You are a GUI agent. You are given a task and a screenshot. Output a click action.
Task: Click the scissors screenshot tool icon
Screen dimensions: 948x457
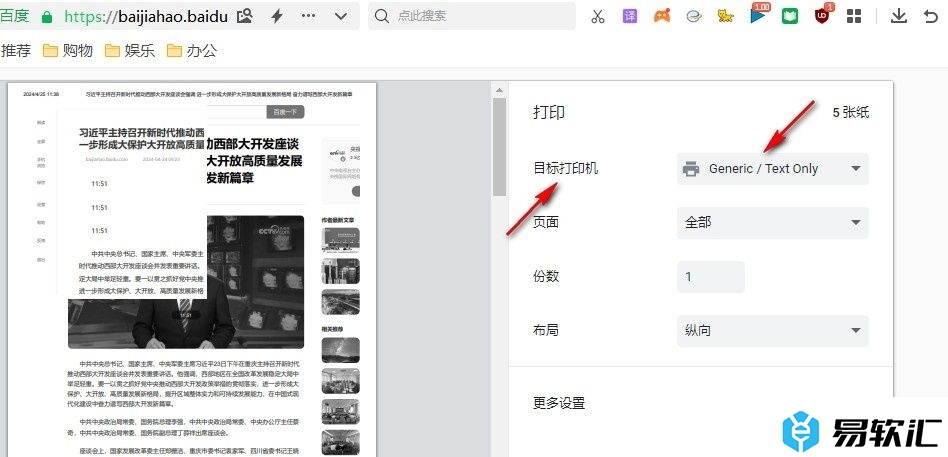[x=598, y=16]
